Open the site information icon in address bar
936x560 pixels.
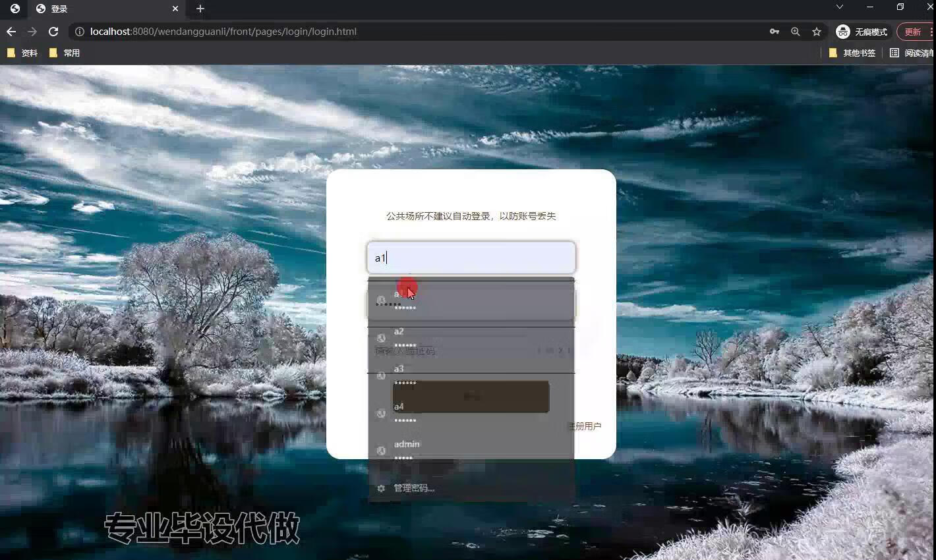[79, 32]
